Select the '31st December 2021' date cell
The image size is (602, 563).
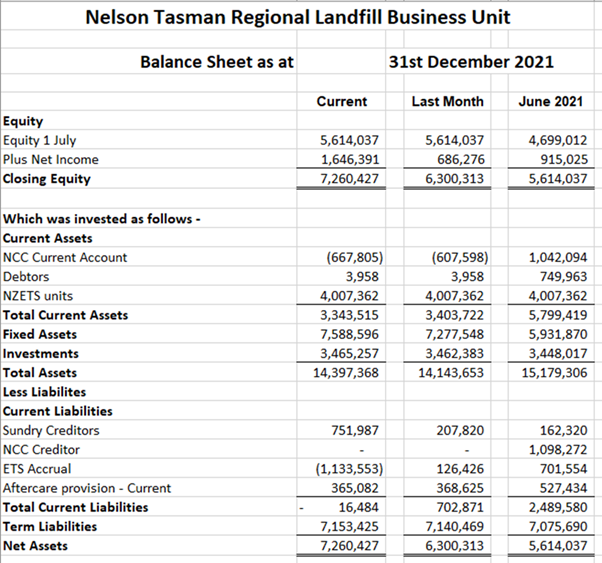pyautogui.click(x=471, y=62)
